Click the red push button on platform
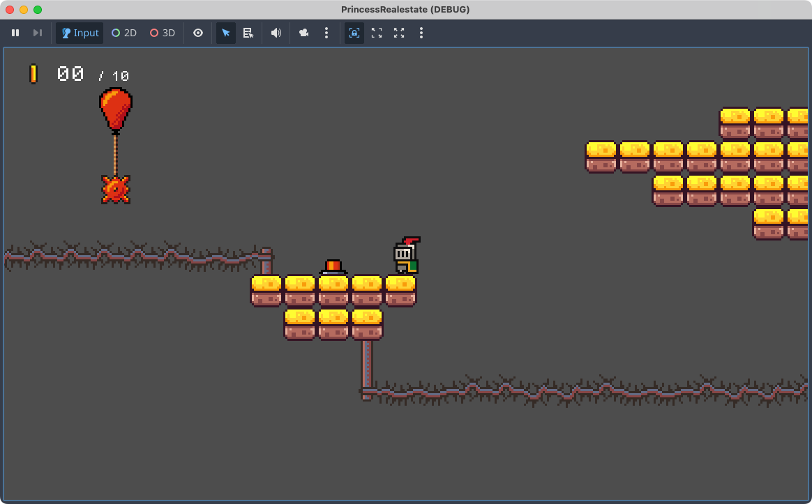The image size is (812, 504). pyautogui.click(x=333, y=267)
